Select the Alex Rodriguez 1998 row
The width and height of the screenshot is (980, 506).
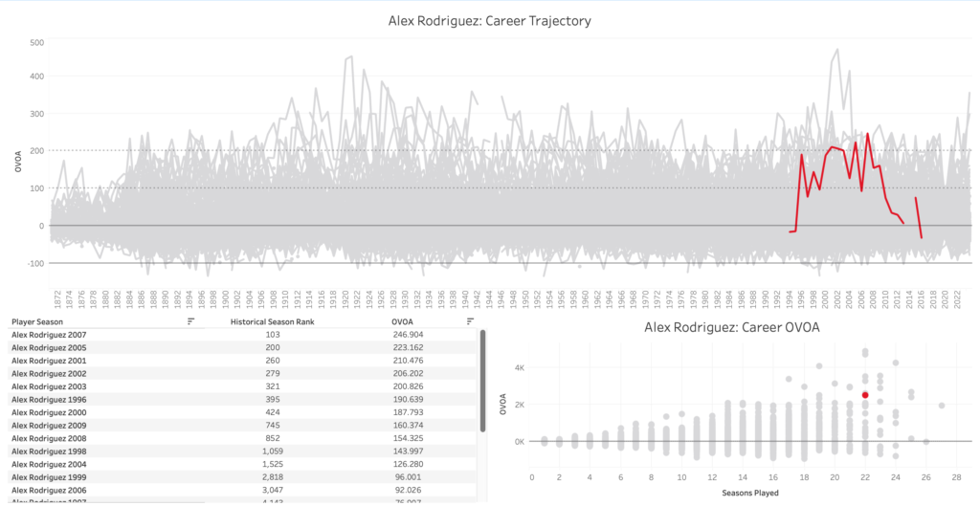[x=242, y=451]
